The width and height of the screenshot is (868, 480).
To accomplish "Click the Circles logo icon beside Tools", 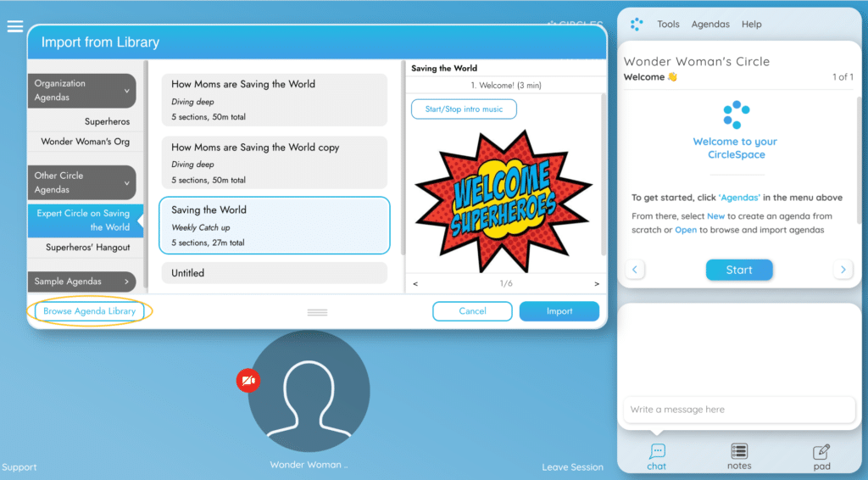I will click(x=637, y=25).
